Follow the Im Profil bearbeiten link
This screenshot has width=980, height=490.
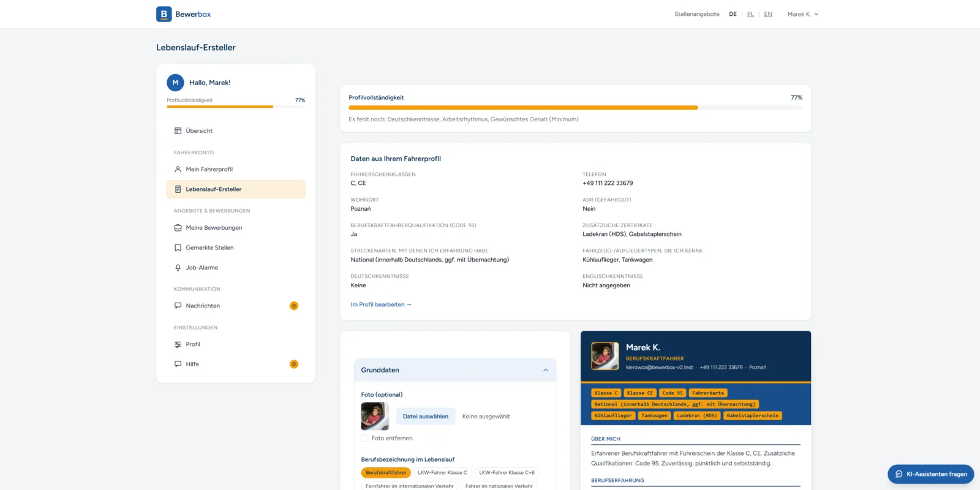click(x=381, y=304)
